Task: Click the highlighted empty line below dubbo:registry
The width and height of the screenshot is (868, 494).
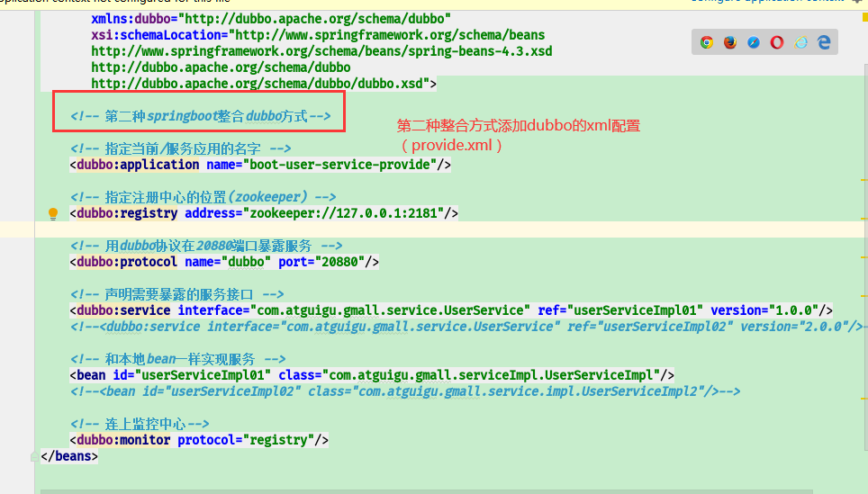Action: coord(432,229)
